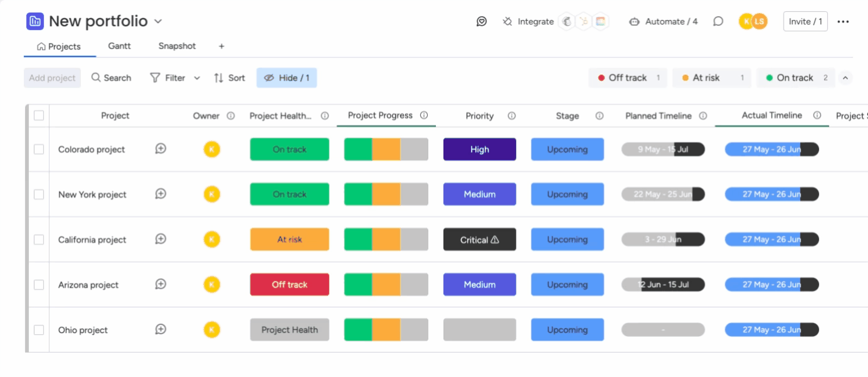Click Add project button
The width and height of the screenshot is (868, 377).
click(x=53, y=78)
